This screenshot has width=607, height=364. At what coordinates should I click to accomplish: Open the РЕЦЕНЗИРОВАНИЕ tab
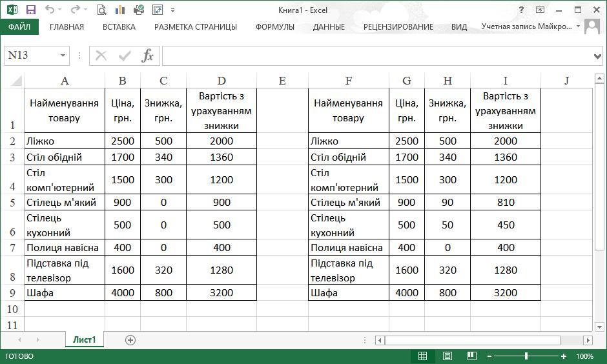[398, 26]
